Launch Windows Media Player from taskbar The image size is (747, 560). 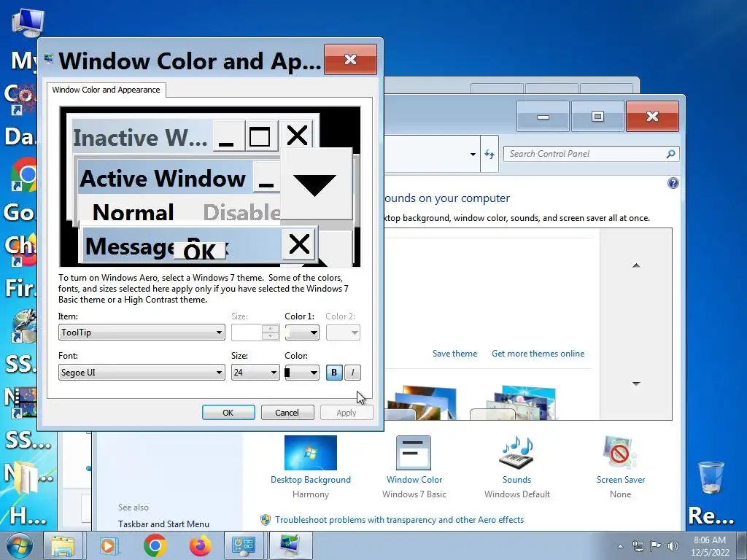[x=109, y=545]
